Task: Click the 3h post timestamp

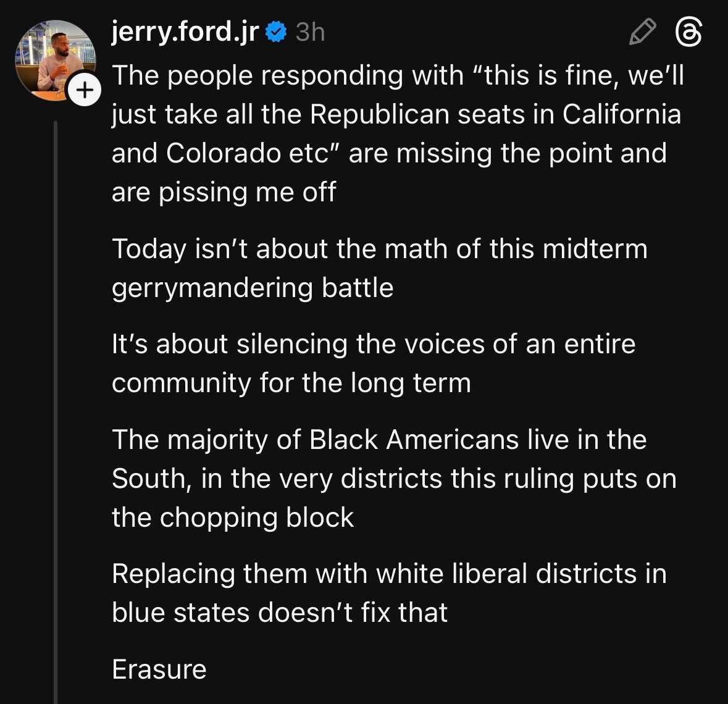Action: point(310,32)
